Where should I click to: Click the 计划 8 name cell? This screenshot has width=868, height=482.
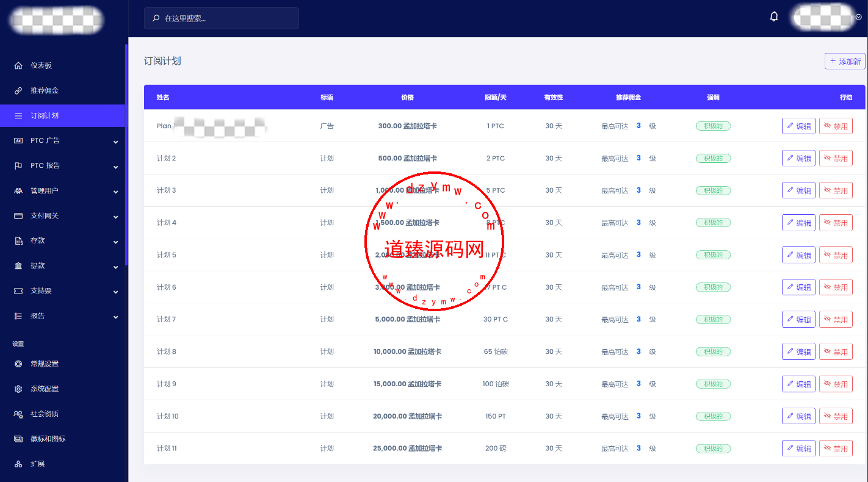(167, 351)
